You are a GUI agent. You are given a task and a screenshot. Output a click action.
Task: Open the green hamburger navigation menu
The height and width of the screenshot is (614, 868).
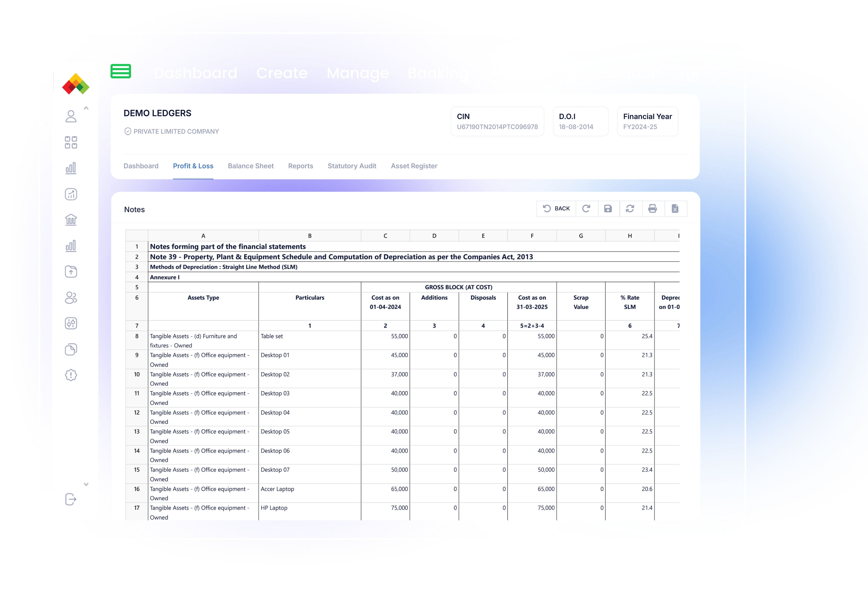tap(121, 71)
